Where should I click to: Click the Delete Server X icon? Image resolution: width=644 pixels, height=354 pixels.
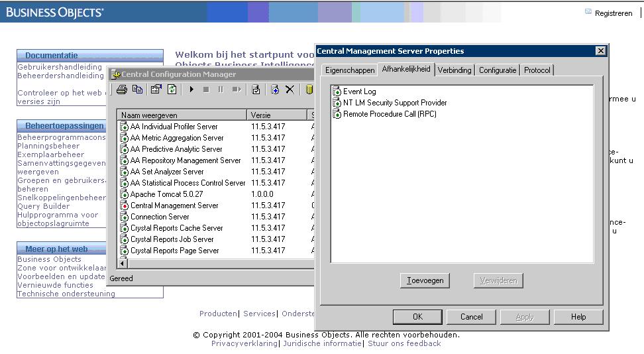[x=290, y=89]
